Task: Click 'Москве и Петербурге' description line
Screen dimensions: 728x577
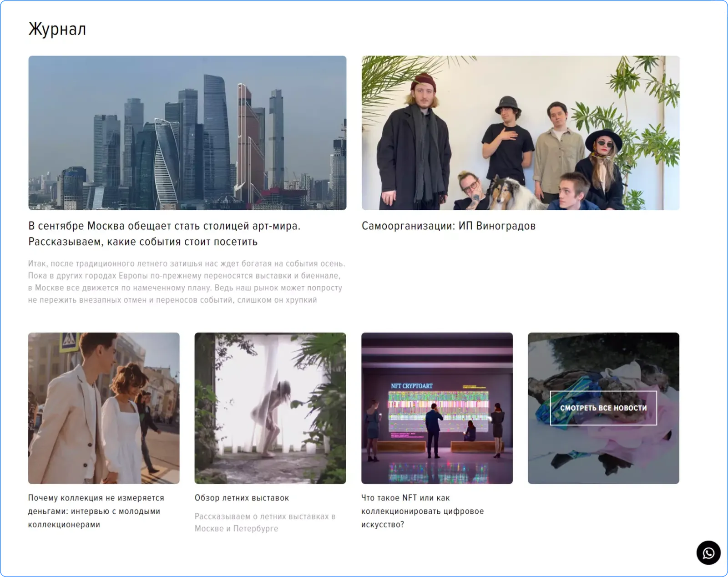Action: 236,529
